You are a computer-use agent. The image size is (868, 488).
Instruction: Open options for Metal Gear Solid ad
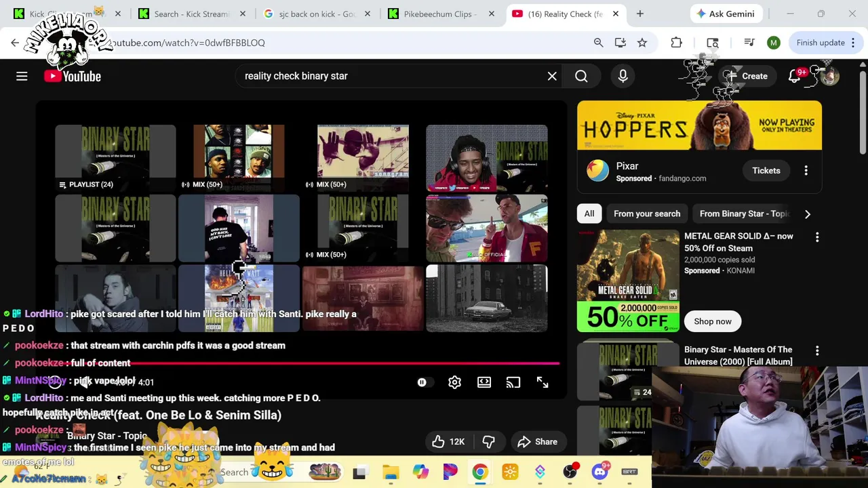point(817,237)
